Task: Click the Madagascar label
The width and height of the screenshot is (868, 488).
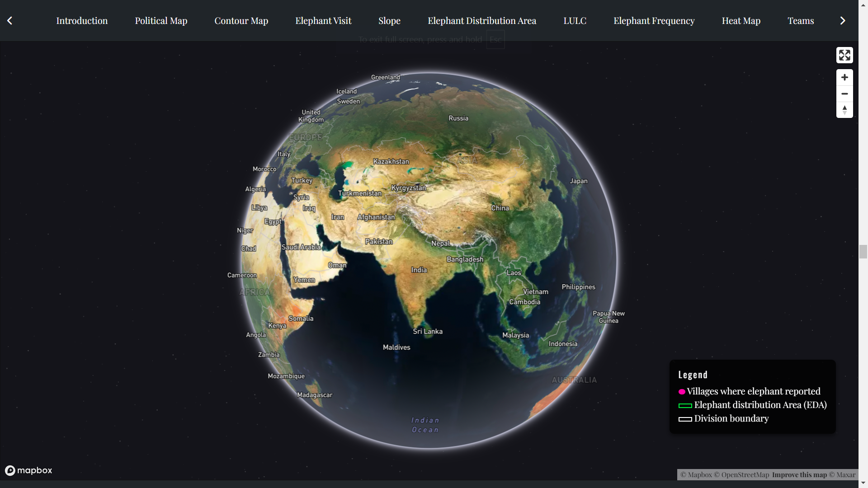Action: 315,394
